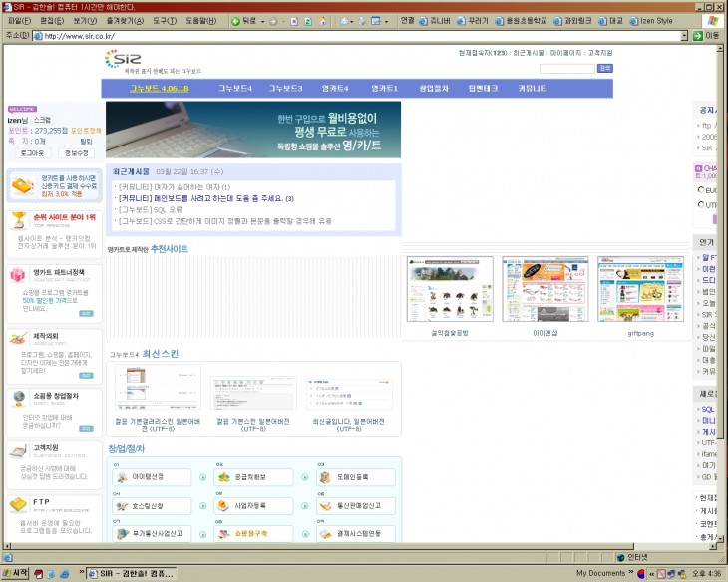728x582 pixels.
Task: Open the address bar dropdown arrow
Action: (684, 35)
